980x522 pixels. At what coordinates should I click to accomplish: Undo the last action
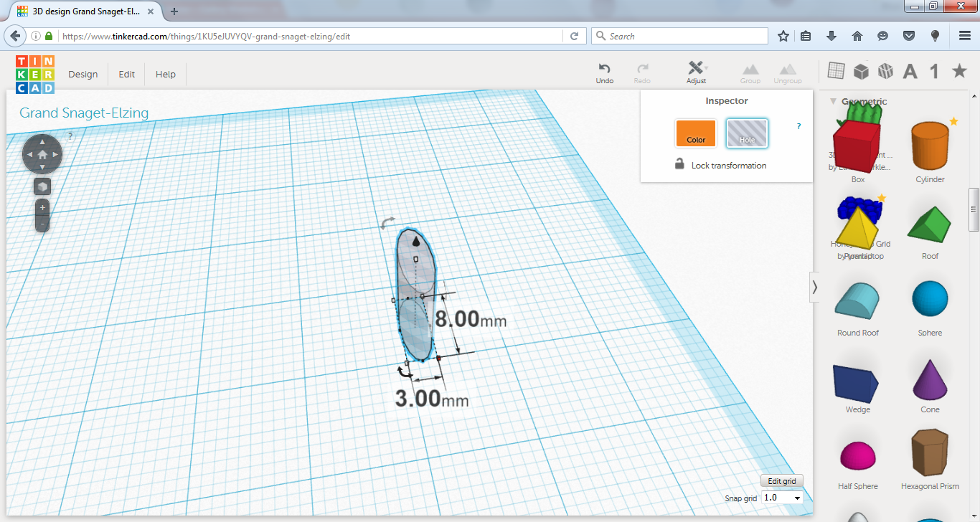point(605,73)
